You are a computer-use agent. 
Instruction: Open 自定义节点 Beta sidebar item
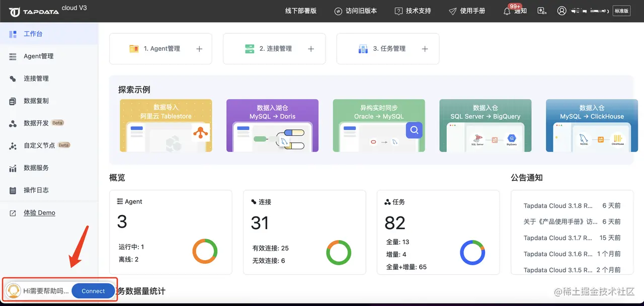click(x=49, y=145)
